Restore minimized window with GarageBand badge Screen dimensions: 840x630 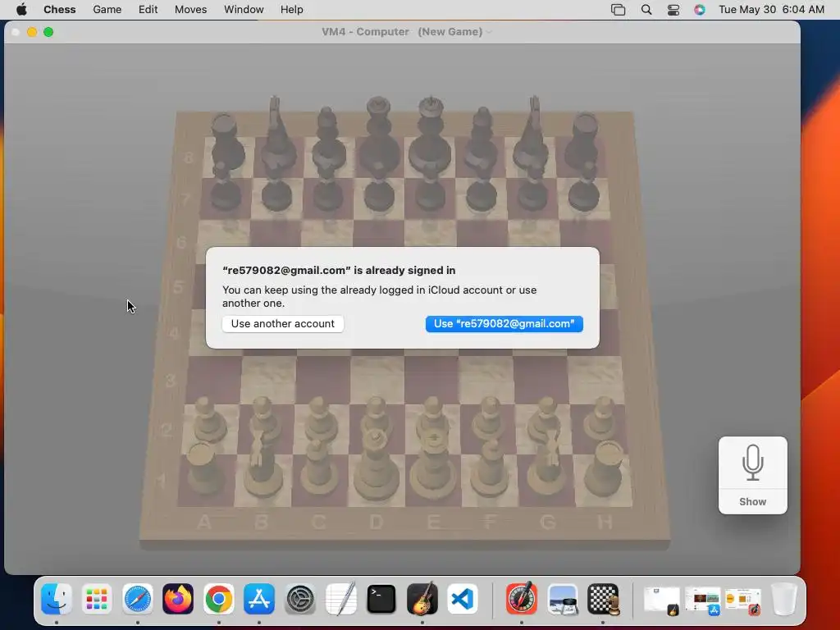[x=662, y=600]
